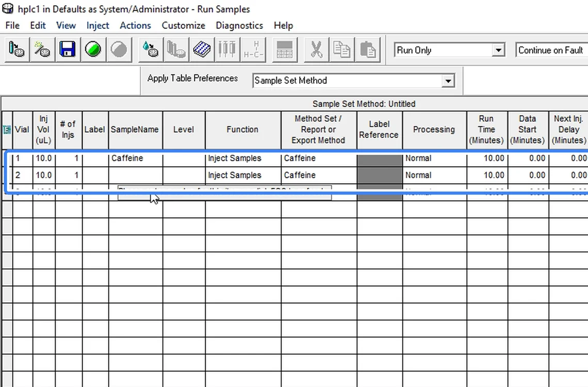Click the SampleName column header

(135, 130)
